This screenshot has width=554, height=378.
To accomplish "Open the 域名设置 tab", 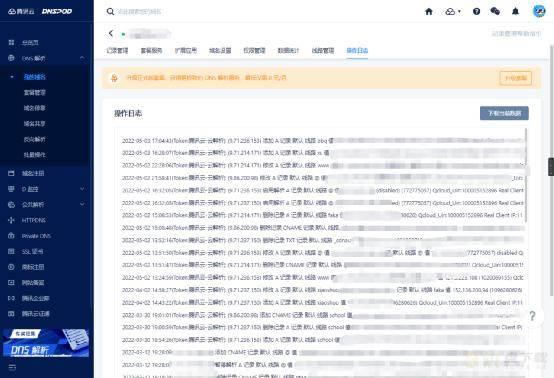I will (x=220, y=51).
